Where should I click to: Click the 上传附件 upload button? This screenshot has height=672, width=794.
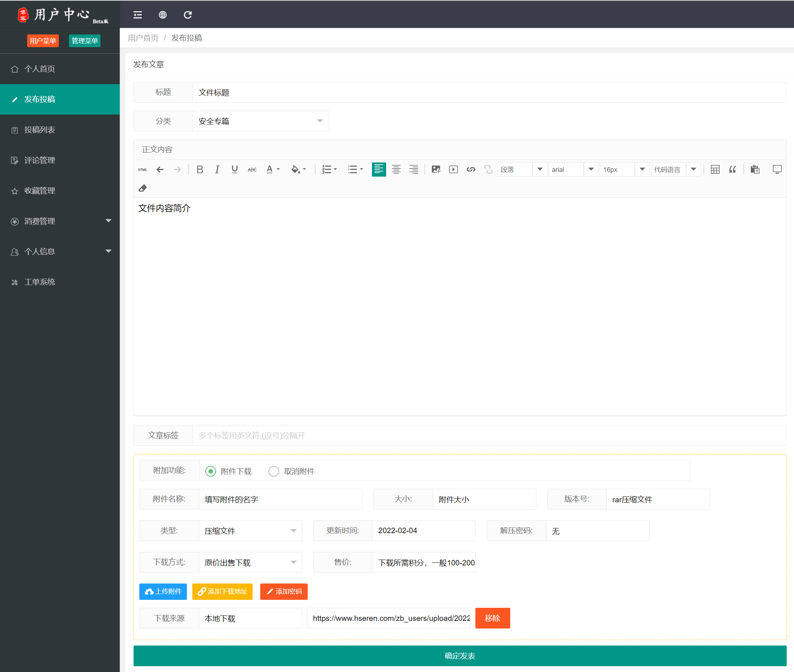(x=163, y=591)
